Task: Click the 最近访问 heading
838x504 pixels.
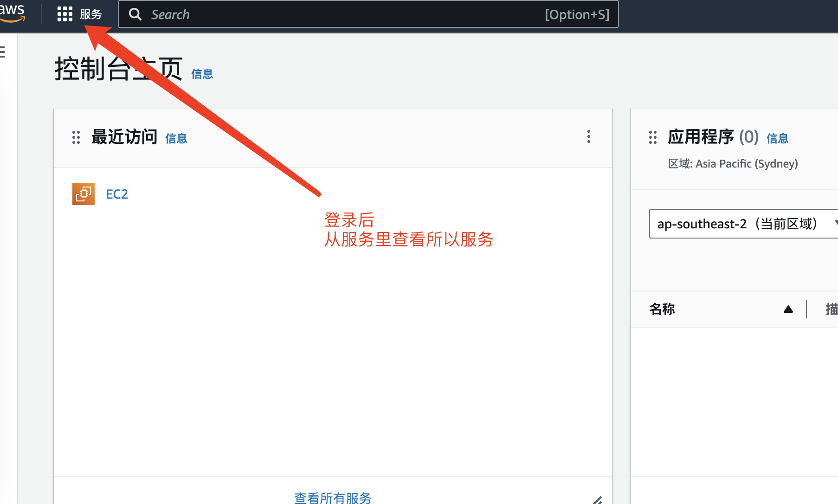Action: click(x=124, y=137)
